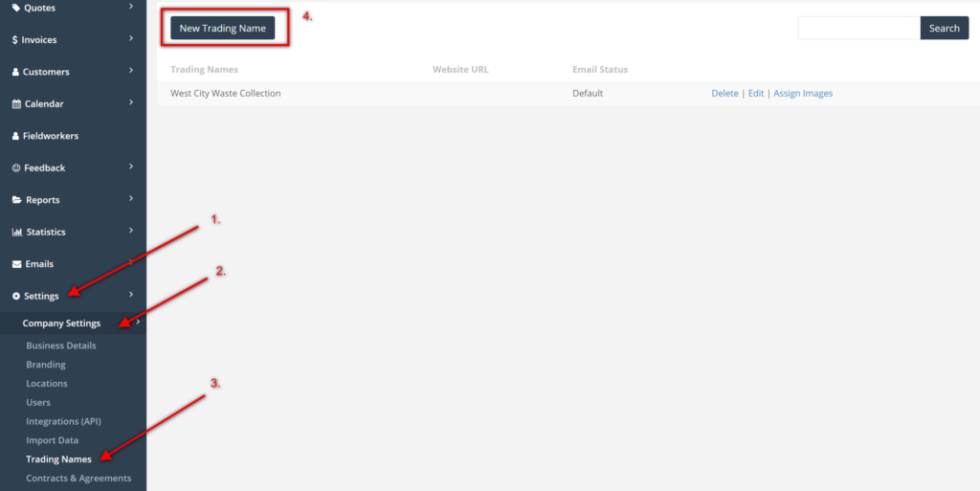Click the Search button
The height and width of the screenshot is (491, 980).
tap(945, 28)
